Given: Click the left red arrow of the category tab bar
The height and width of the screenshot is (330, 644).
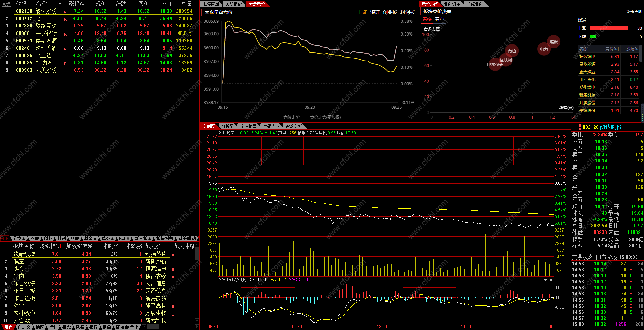Looking at the screenshot, I should click(x=2, y=238).
